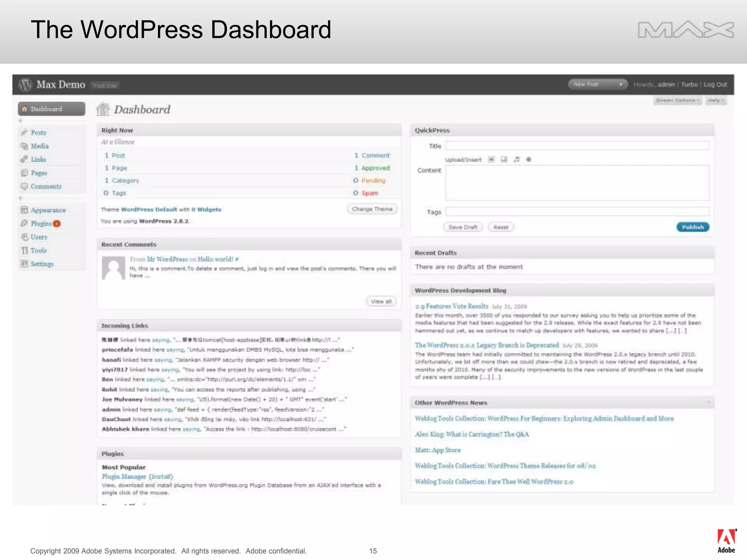Image resolution: width=747 pixels, height=560 pixels.
Task: Click the Dashboard home icon in sidebar
Action: pyautogui.click(x=24, y=109)
